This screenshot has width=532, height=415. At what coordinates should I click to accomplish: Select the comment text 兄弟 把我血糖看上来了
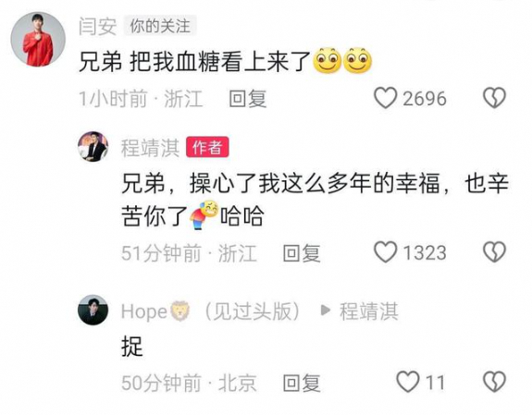coord(195,62)
